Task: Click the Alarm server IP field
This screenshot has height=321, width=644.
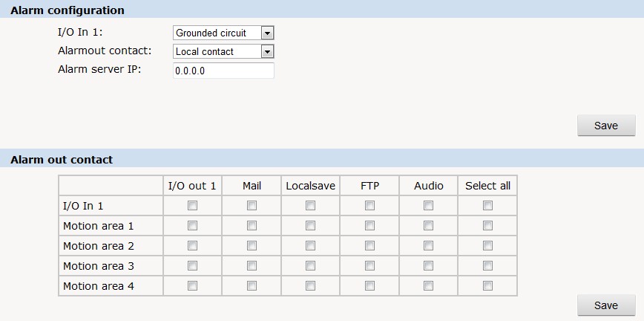Action: click(223, 71)
